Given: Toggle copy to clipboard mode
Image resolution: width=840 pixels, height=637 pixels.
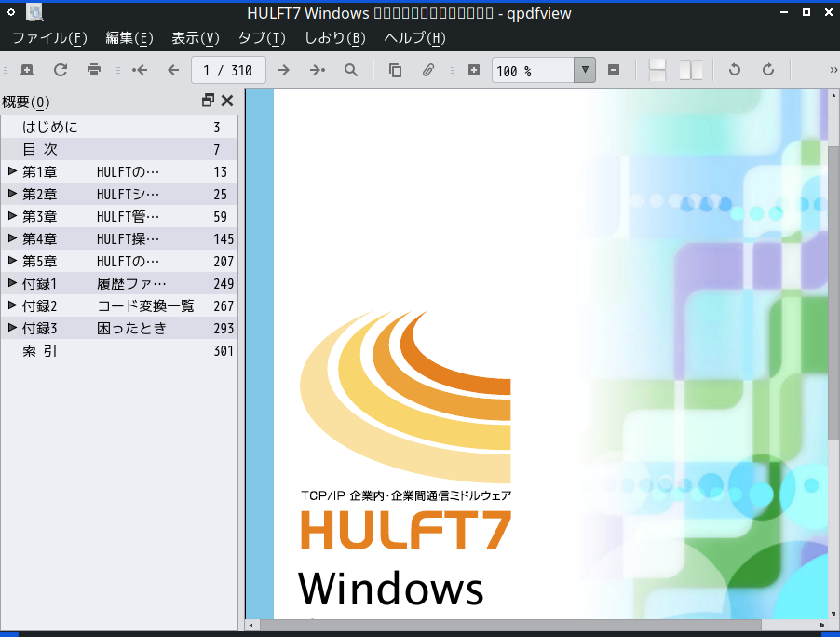Looking at the screenshot, I should pyautogui.click(x=396, y=70).
